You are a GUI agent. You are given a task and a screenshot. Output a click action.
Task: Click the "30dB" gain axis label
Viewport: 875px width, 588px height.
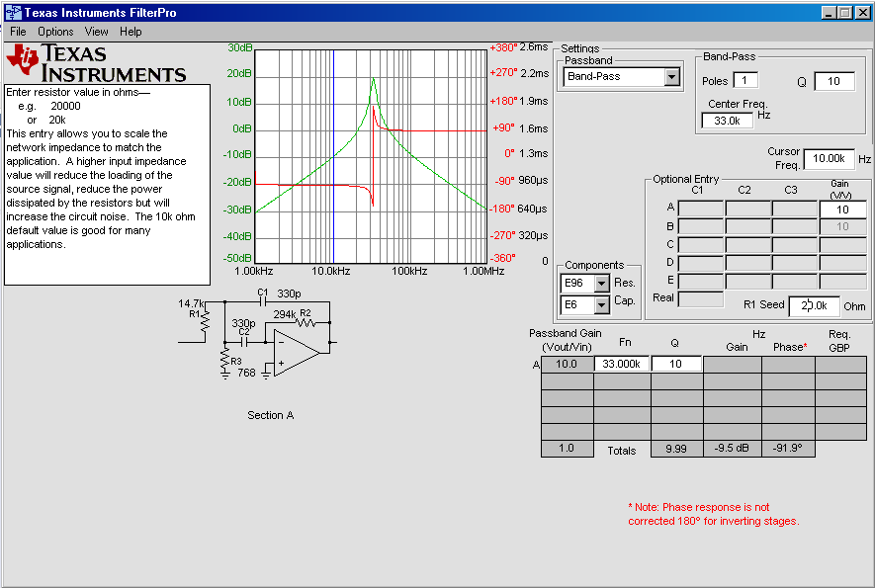[x=240, y=48]
